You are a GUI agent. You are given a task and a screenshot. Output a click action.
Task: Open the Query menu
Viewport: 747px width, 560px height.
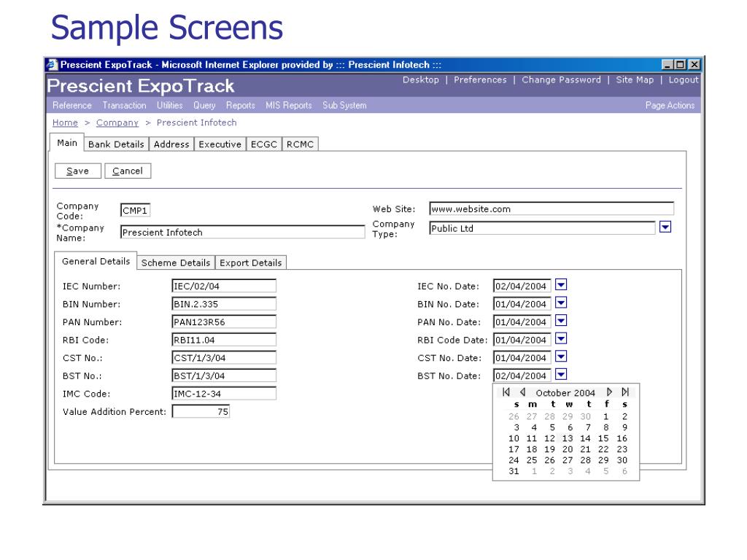point(204,105)
